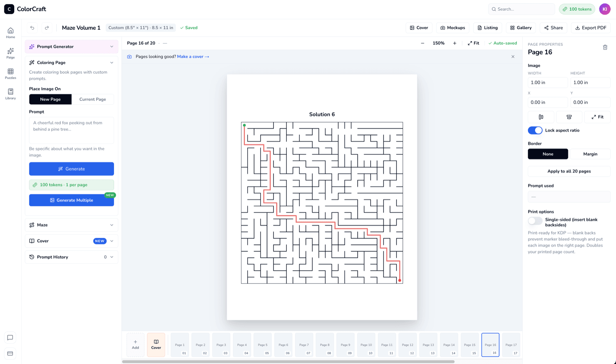The image size is (616, 364).
Task: Open user avatar KI menu
Action: 604,9
